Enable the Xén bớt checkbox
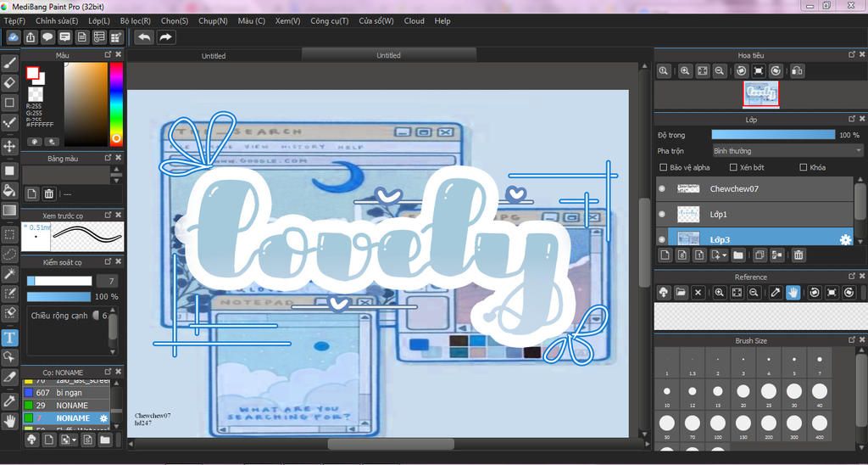The image size is (868, 465). (733, 167)
